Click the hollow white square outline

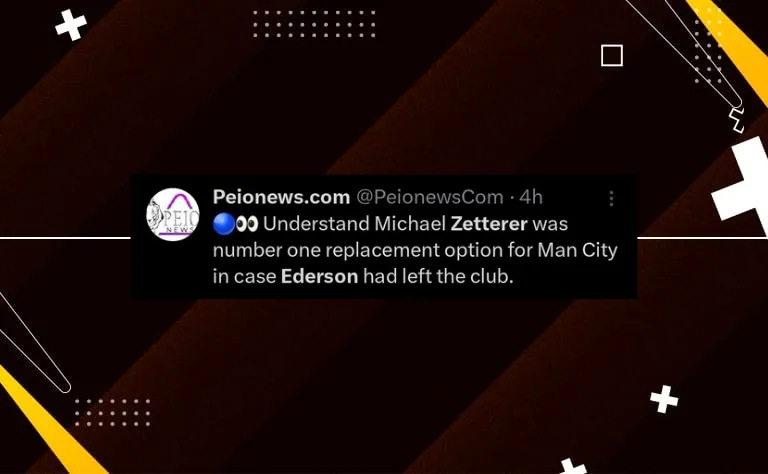point(612,55)
